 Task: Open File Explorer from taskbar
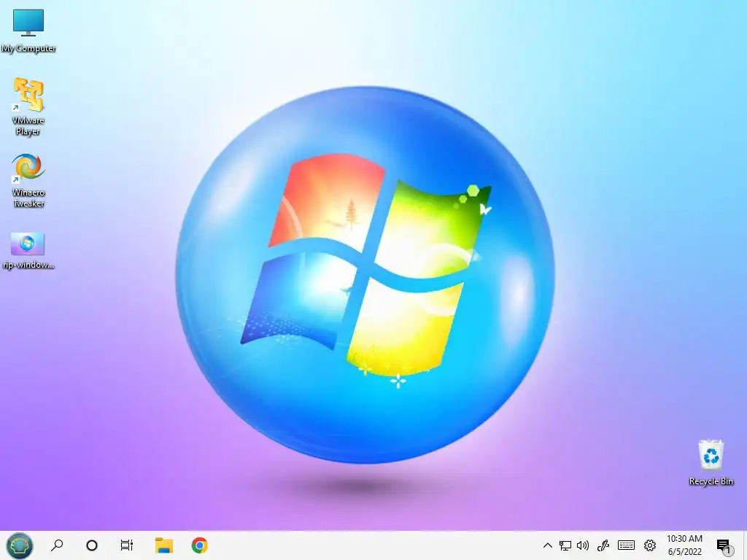(x=164, y=545)
